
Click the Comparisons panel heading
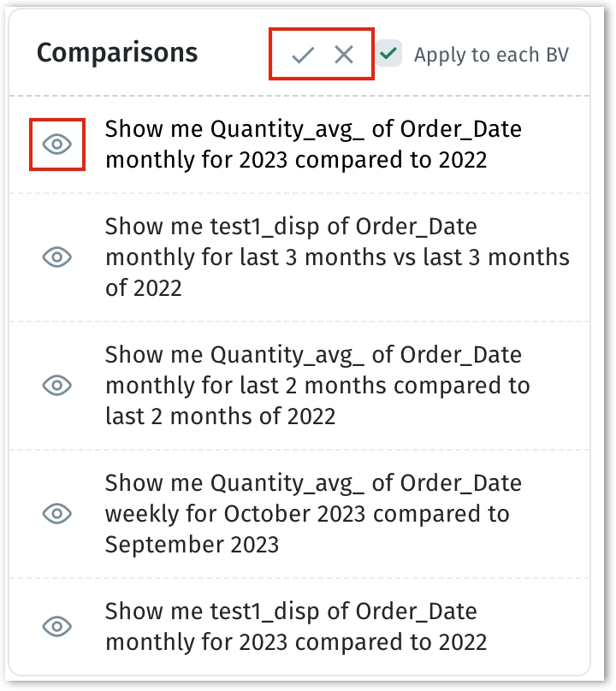pyautogui.click(x=117, y=53)
